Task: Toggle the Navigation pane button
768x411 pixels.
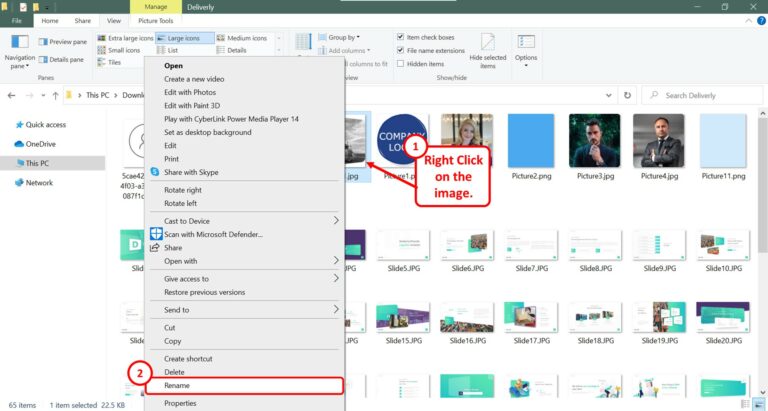Action: [x=20, y=51]
